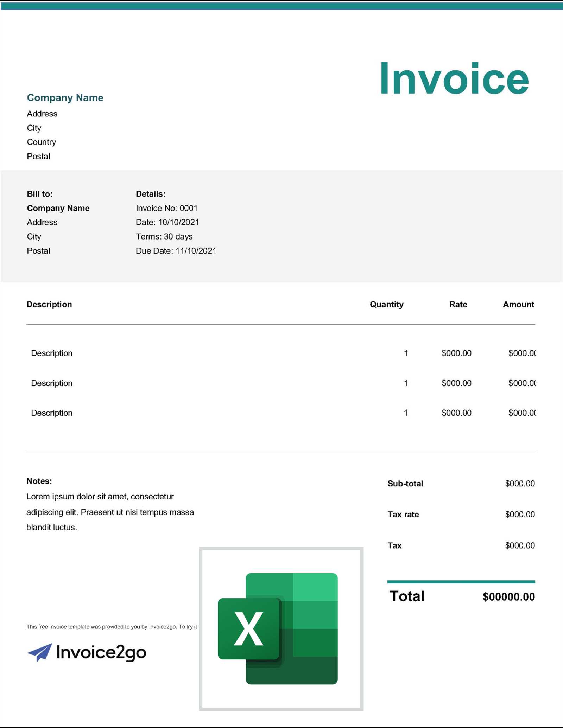Click the sender Country line
The height and width of the screenshot is (728, 563).
tap(42, 142)
